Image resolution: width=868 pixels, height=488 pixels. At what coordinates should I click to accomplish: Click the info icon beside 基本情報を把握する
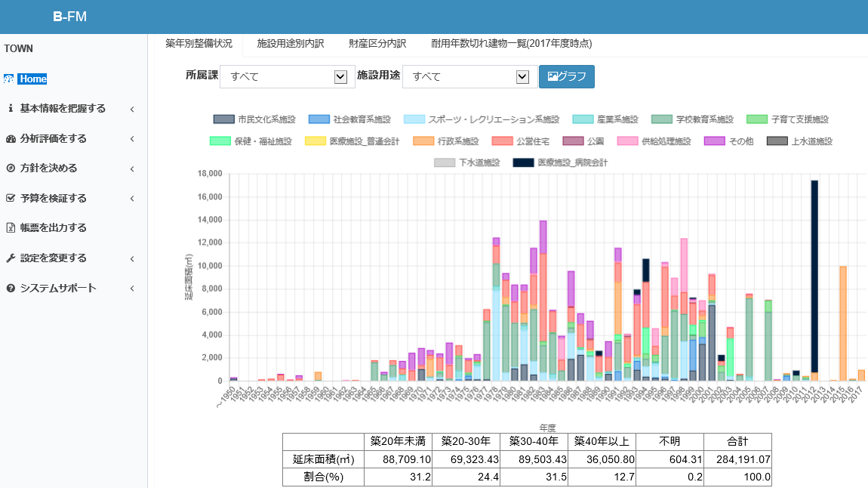11,108
